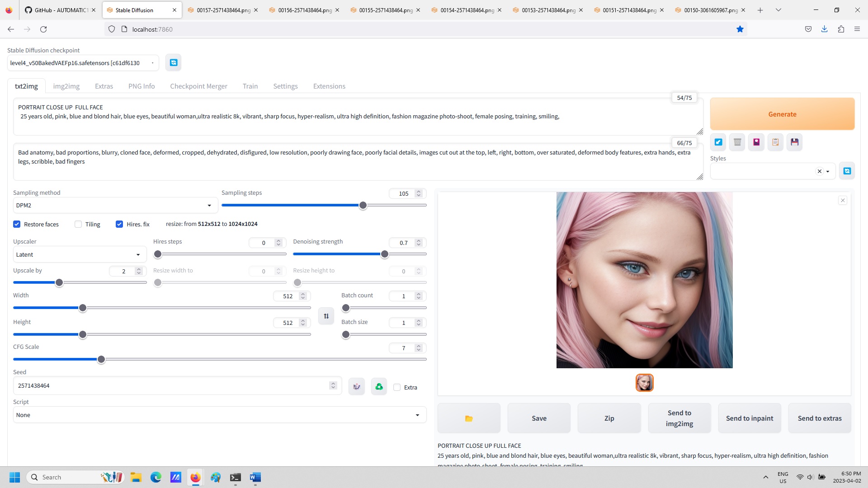This screenshot has height=488, width=868.
Task: Enable the Tiling checkbox
Action: [78, 224]
